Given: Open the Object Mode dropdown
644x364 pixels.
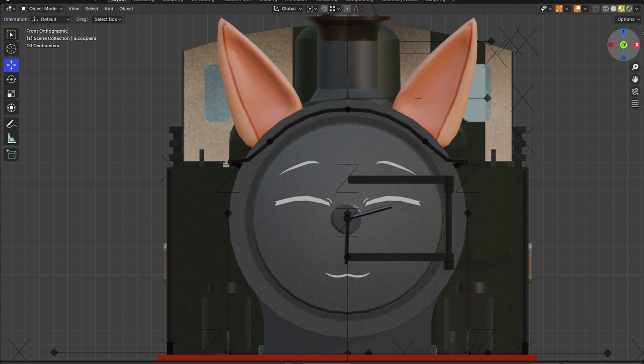Looking at the screenshot, I should click(42, 9).
